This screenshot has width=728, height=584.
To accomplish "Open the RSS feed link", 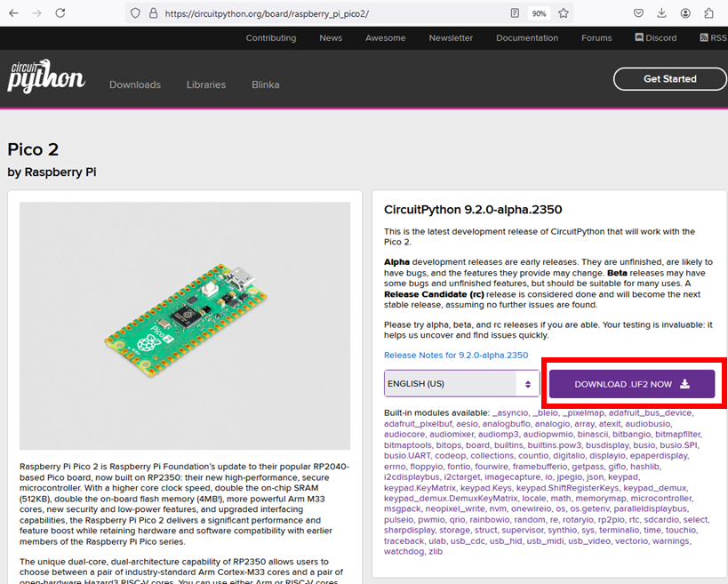I will point(714,38).
